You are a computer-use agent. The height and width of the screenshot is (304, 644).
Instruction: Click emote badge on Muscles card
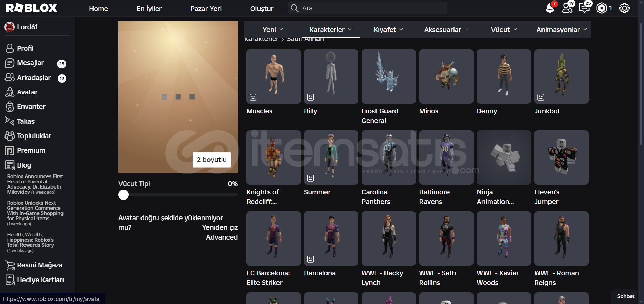point(253,97)
